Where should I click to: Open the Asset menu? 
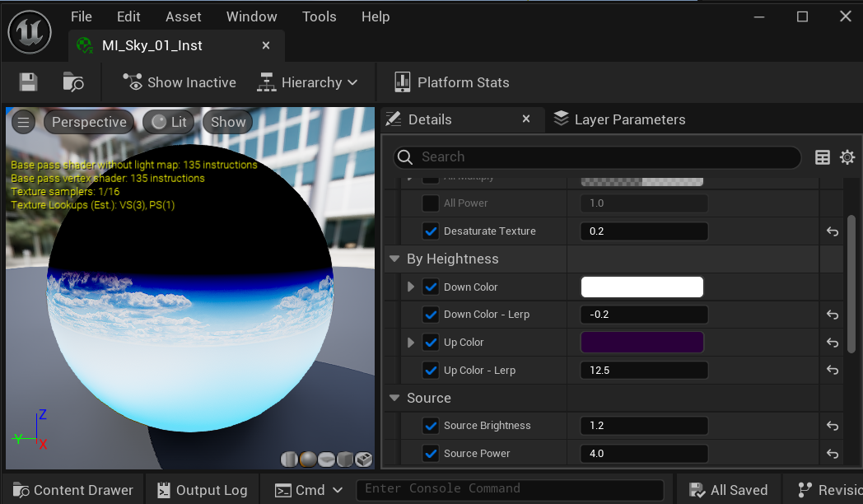184,16
